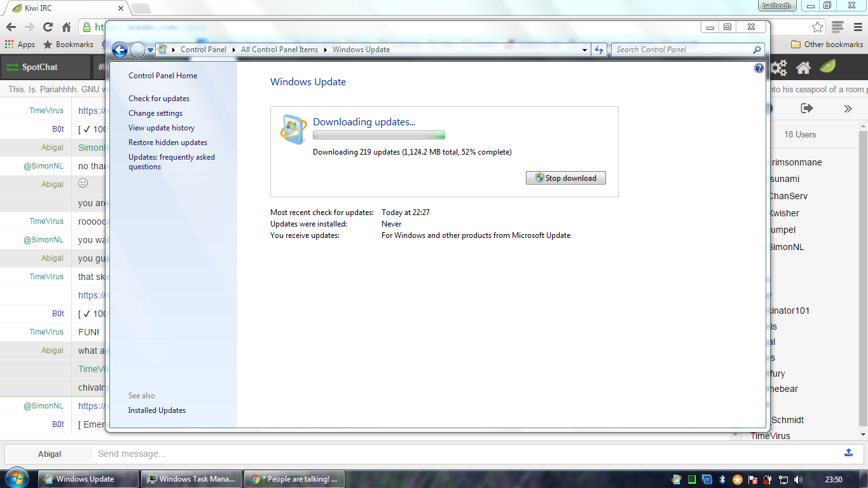Open Bluetooth tray icon

point(722,480)
